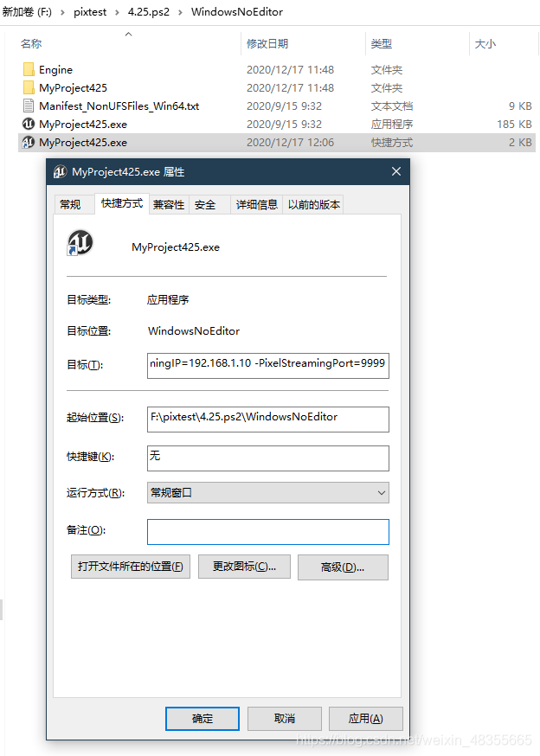Select the Engine folder name

pos(55,70)
